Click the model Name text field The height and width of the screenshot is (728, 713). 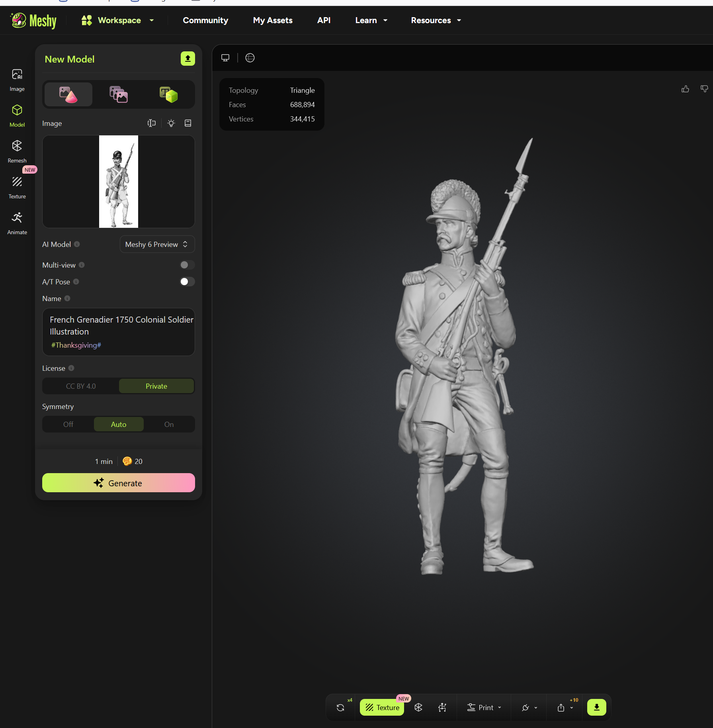tap(118, 326)
